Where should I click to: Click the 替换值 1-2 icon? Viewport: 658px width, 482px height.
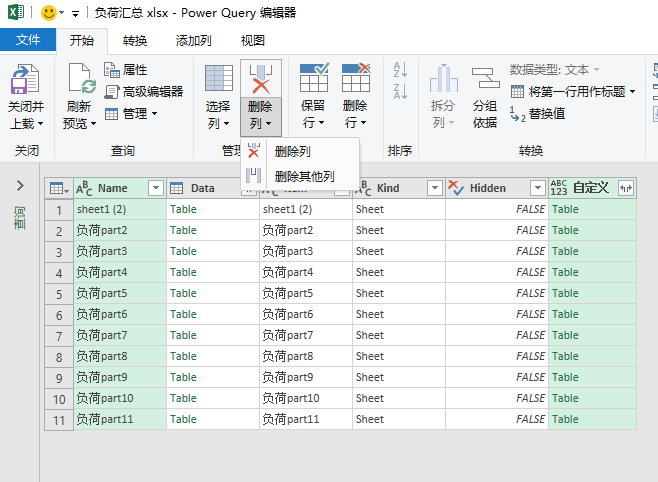(517, 114)
